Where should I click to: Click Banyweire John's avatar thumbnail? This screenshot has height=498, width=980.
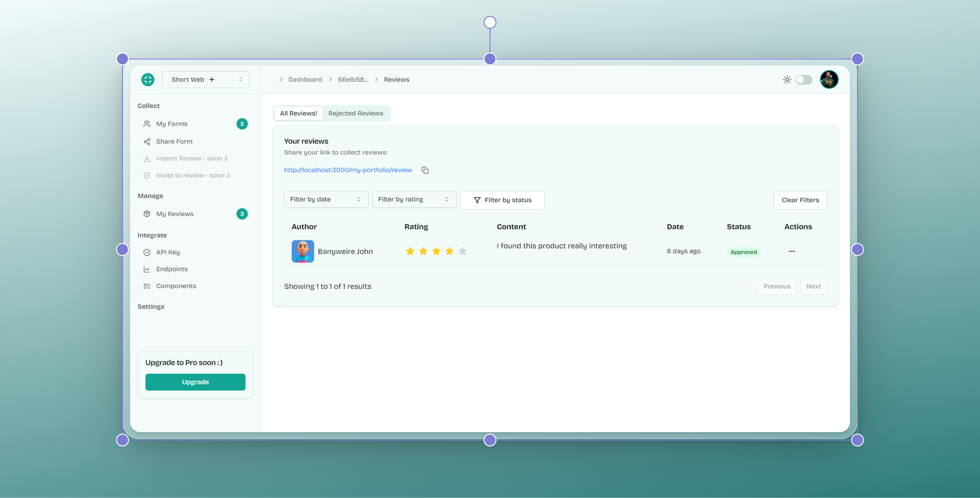coord(302,251)
